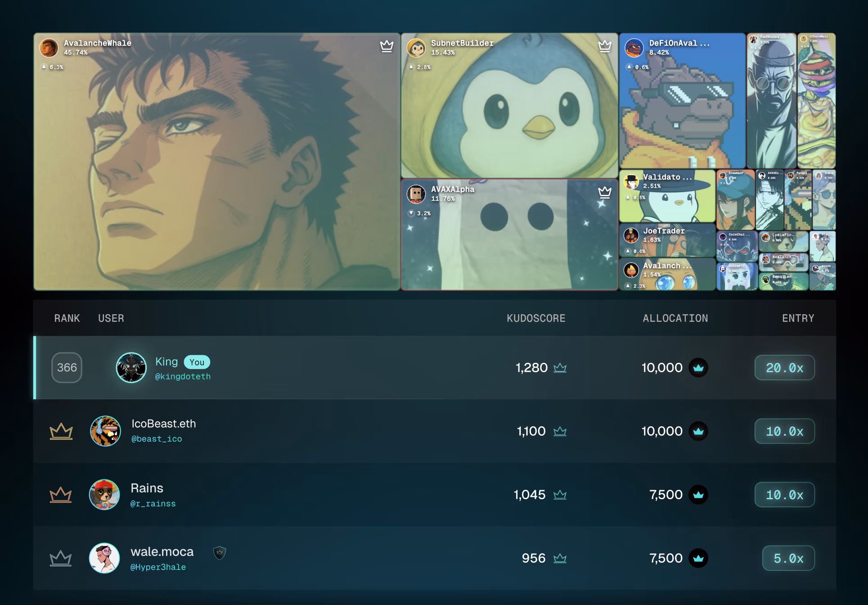868x605 pixels.
Task: Select the DeFiOnAval 8.42% treemap tile
Action: tap(682, 100)
